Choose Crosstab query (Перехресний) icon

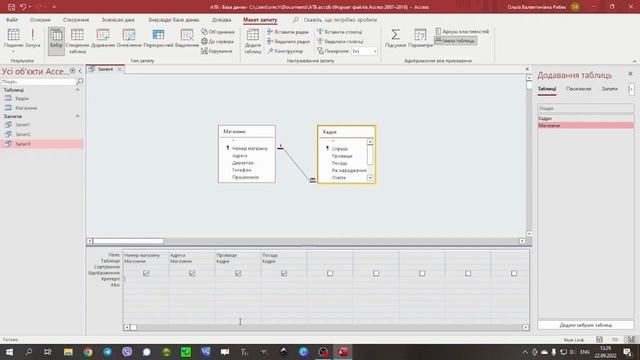point(158,38)
